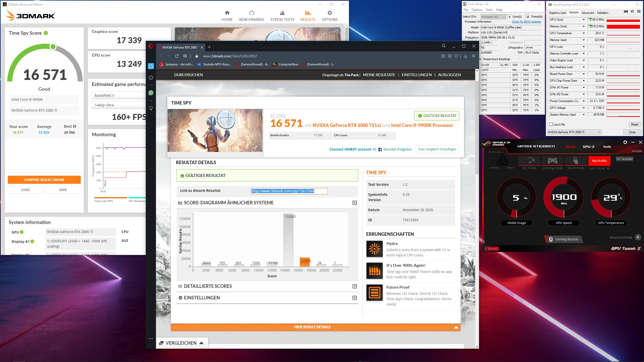
Task: Open the Core Temp Options menu
Action: [477, 10]
